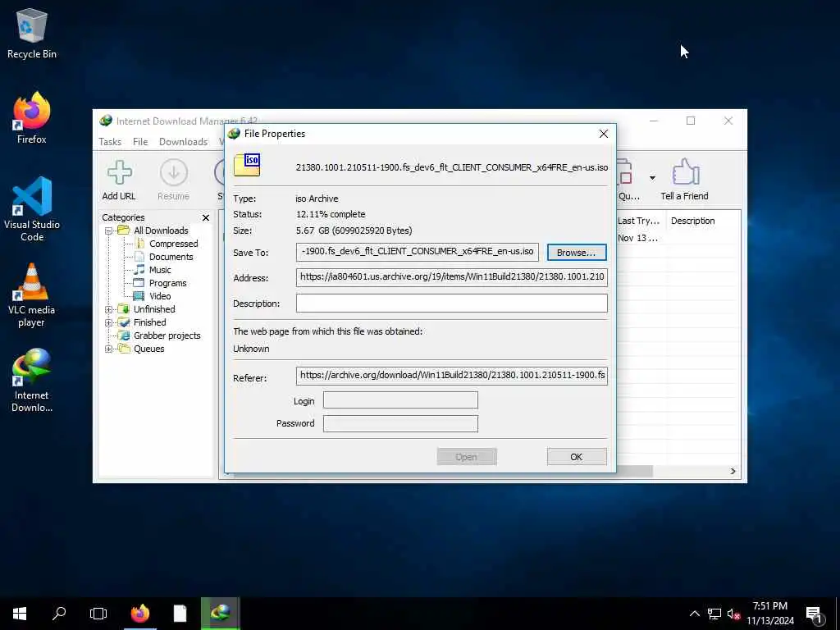
Task: Click the Password input field
Action: [400, 423]
